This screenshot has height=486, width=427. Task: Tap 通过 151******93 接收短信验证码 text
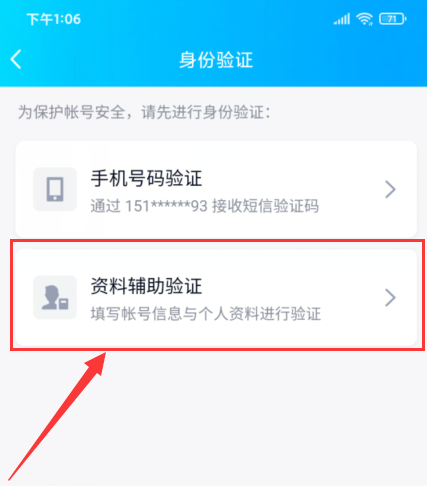pyautogui.click(x=205, y=206)
